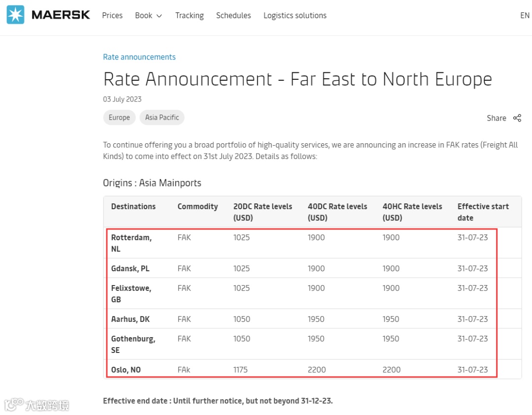Screen dimensions: 532x415
Task: Click the page title Rate Announcement heading
Action: point(298,79)
